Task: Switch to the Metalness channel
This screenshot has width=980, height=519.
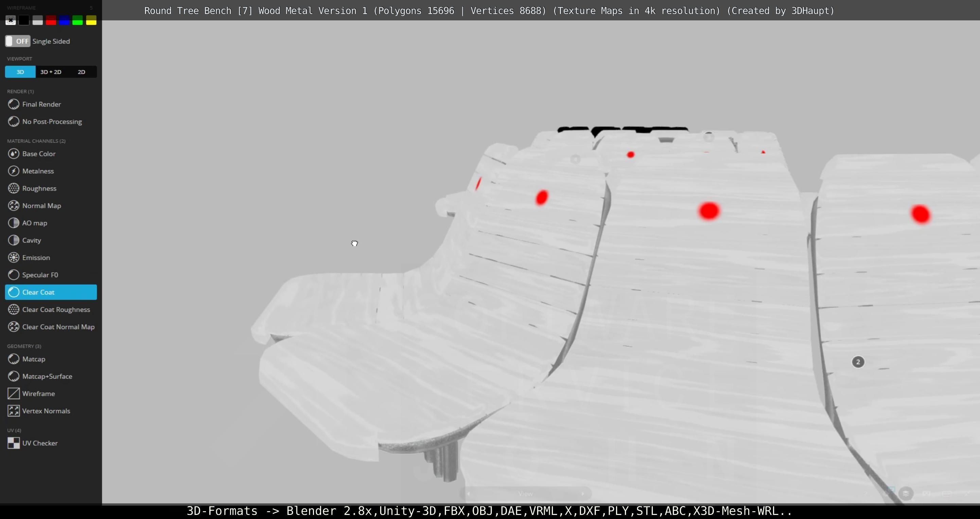Action: pos(38,171)
